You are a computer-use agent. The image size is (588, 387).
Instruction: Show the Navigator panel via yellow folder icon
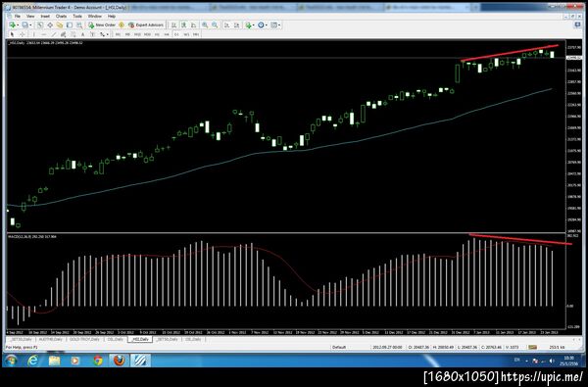coord(60,24)
